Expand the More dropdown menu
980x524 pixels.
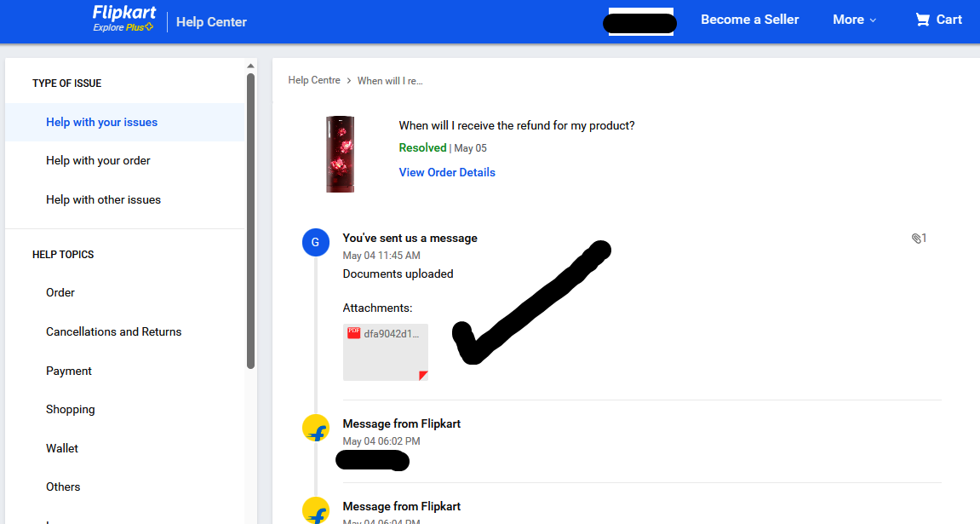coord(854,20)
